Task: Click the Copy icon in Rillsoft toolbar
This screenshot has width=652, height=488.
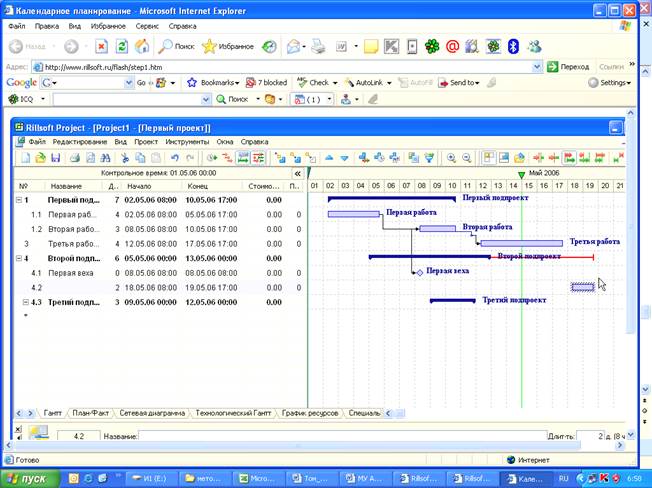Action: [141, 158]
